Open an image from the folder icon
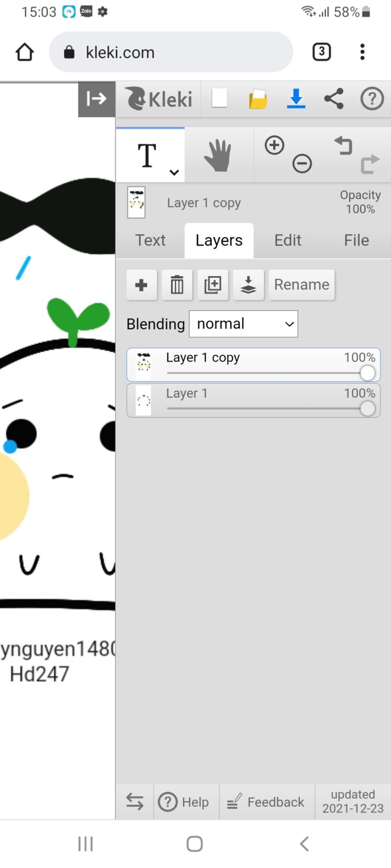The width and height of the screenshot is (391, 868). click(x=258, y=99)
